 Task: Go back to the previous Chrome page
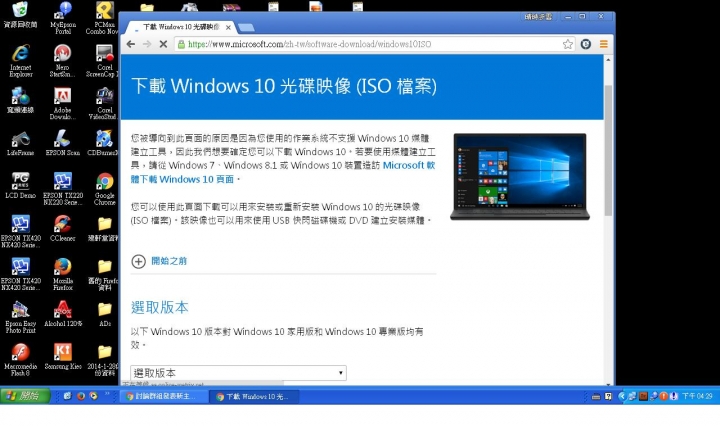pos(131,44)
